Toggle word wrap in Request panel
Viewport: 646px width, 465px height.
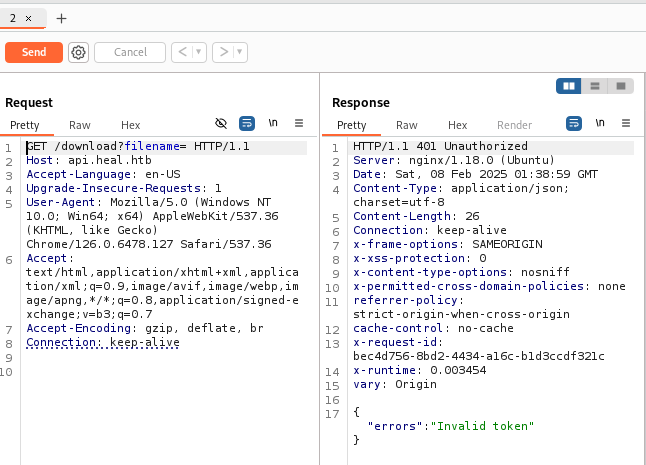pos(247,123)
